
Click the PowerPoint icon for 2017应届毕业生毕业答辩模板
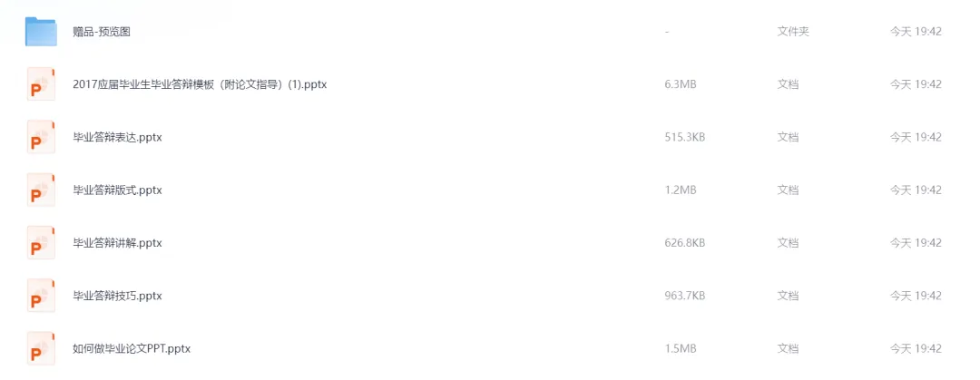click(x=41, y=83)
